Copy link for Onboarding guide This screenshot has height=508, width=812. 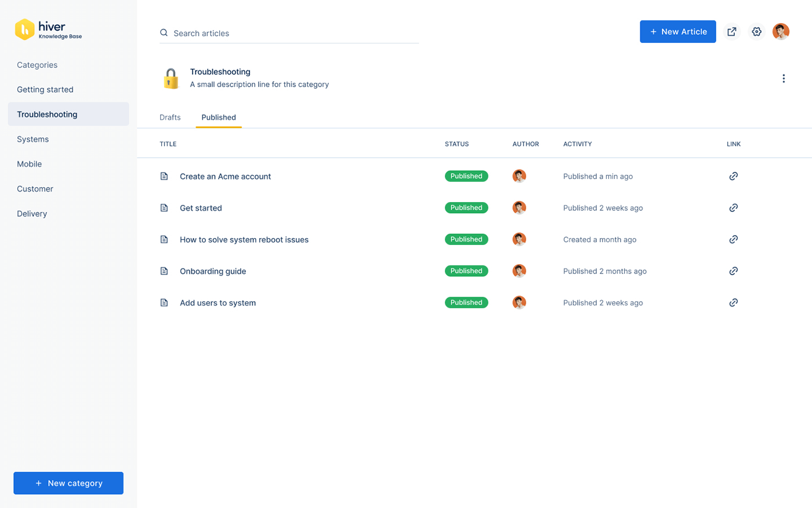click(734, 271)
